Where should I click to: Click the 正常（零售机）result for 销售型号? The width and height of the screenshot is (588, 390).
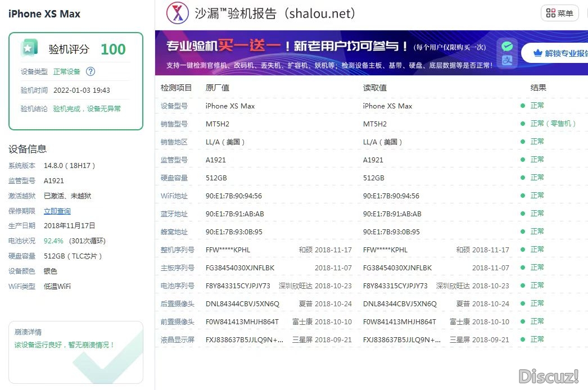tap(554, 124)
